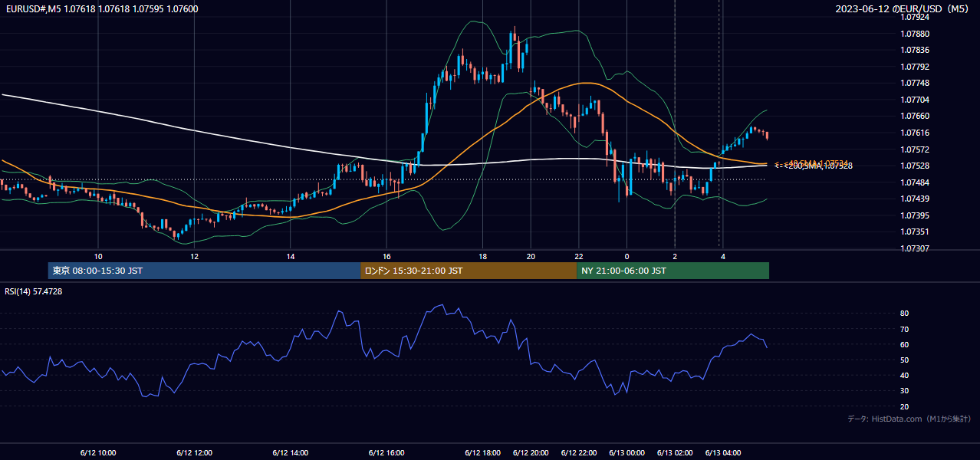The image size is (980, 460).
Task: Click price axis value 1.07307
Action: pos(914,248)
